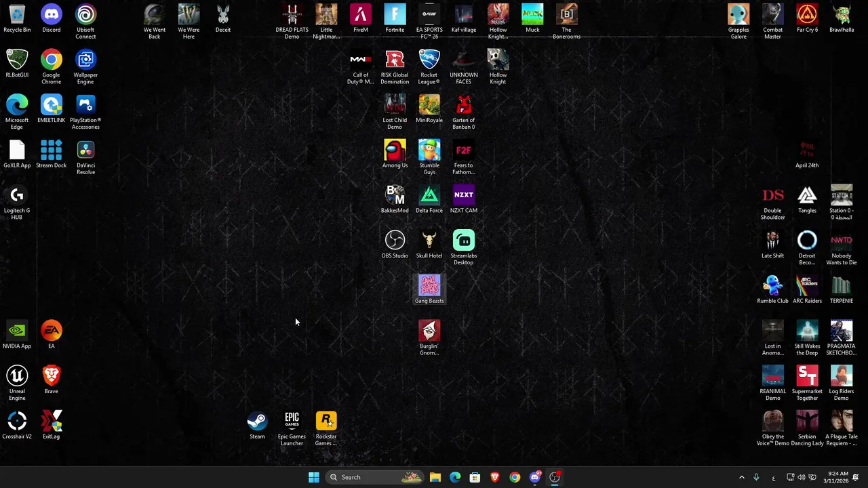Open the Discord taskbar icon
The height and width of the screenshot is (488, 868).
click(534, 477)
